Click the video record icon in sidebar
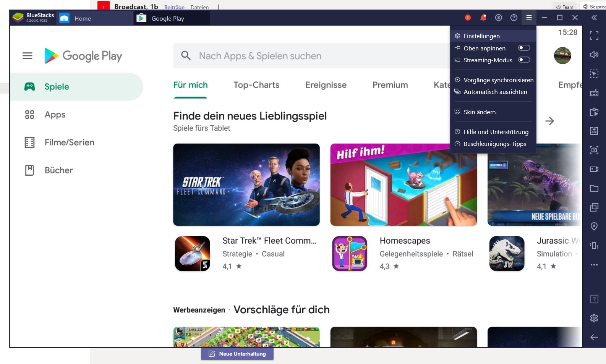Viewport: 606px width, 364px height. 594,169
